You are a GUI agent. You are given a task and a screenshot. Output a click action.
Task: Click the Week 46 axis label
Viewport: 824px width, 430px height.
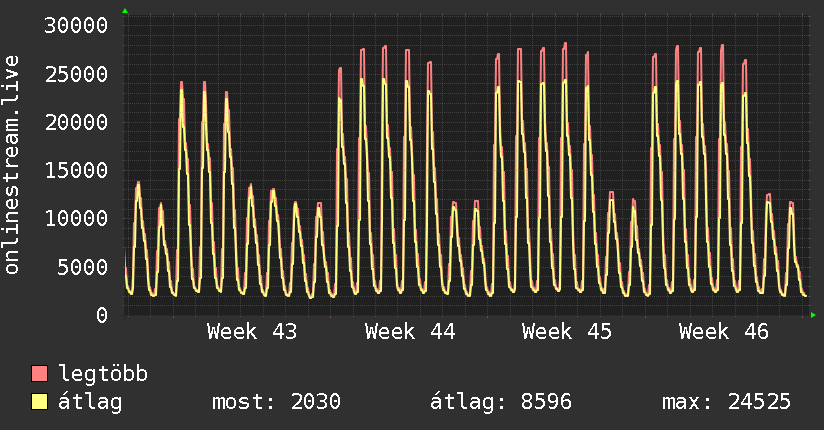coord(724,332)
